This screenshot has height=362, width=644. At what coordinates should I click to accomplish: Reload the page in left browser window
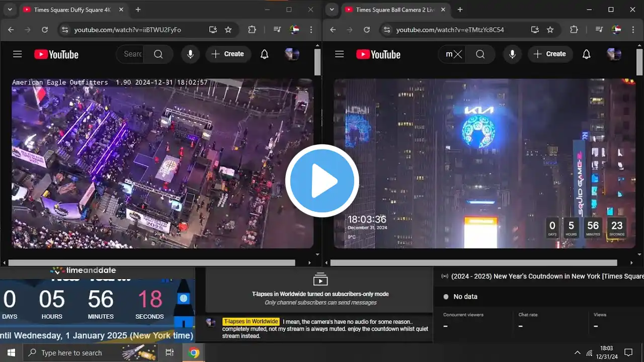[45, 30]
